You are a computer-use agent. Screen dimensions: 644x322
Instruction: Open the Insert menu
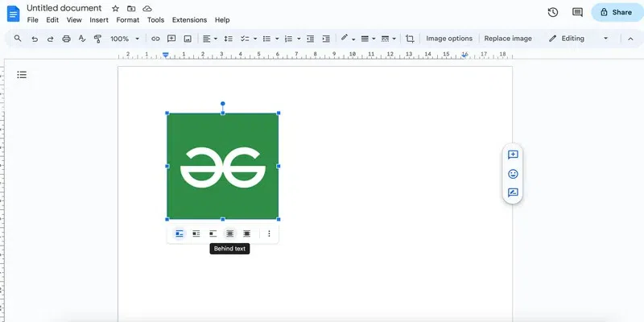[99, 19]
